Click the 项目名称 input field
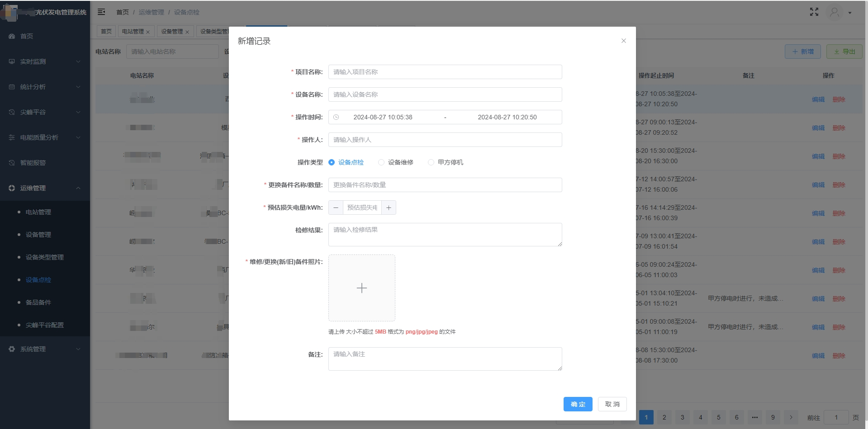Screen dimensions: 868x429 [445, 72]
